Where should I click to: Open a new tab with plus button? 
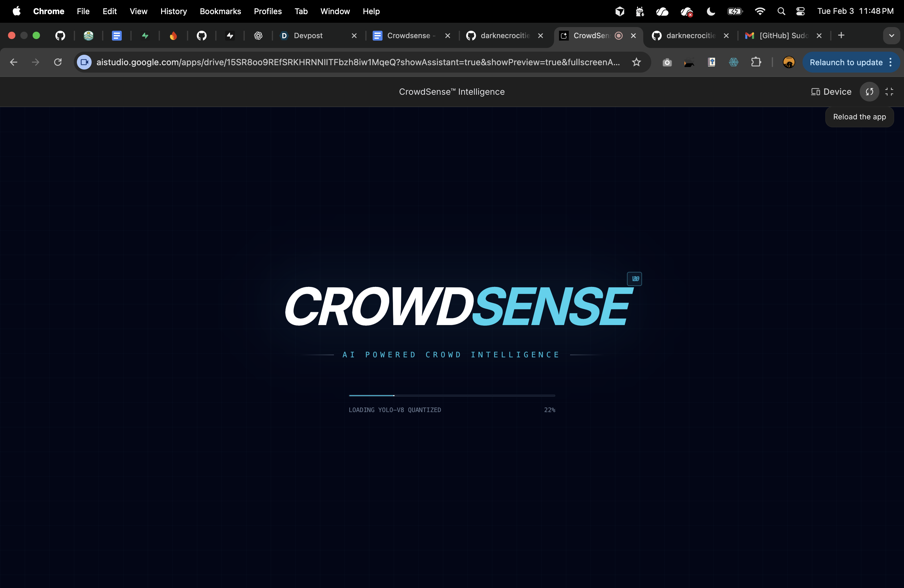(x=841, y=35)
